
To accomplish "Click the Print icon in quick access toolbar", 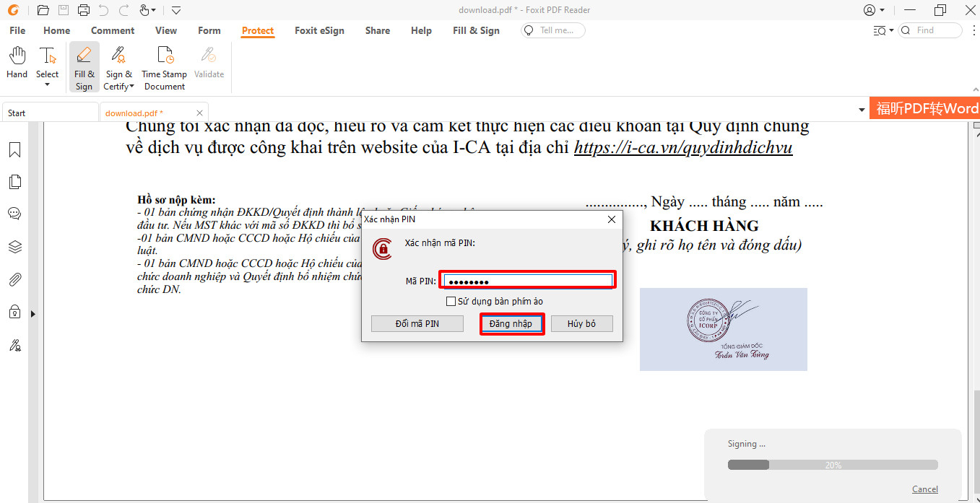I will coord(85,9).
